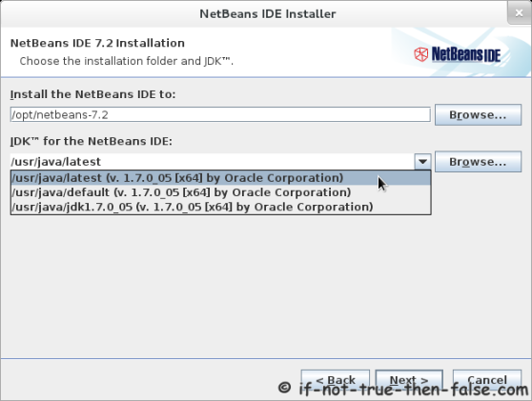Select /usr/java/default JDK option
532x401 pixels.
[x=221, y=192]
